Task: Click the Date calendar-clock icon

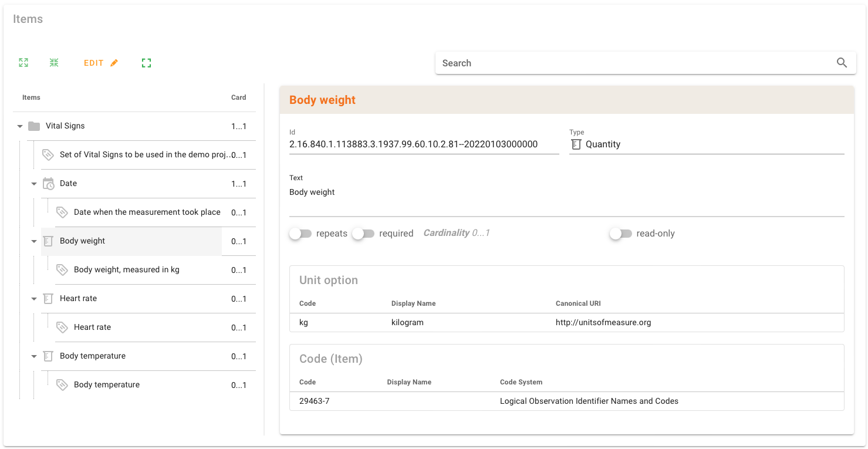Action: point(48,184)
